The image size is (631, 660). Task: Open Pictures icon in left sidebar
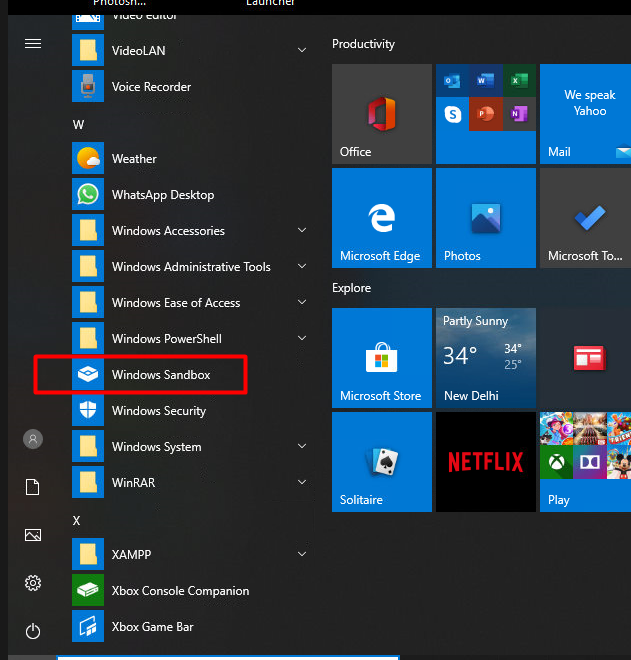pos(33,535)
